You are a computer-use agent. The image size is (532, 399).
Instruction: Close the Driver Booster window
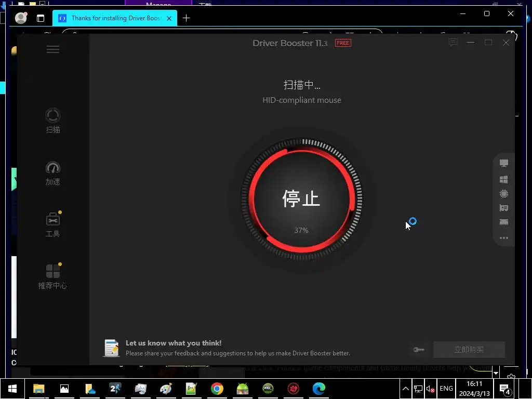[x=506, y=43]
